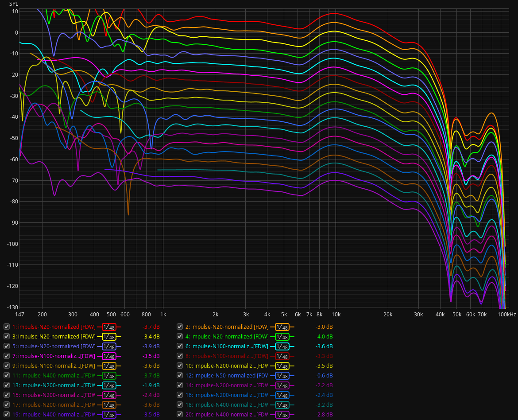Screen dimensions: 518x420
Task: Toggle checkbox for trace 10 impulse-N200
Action: tap(180, 366)
